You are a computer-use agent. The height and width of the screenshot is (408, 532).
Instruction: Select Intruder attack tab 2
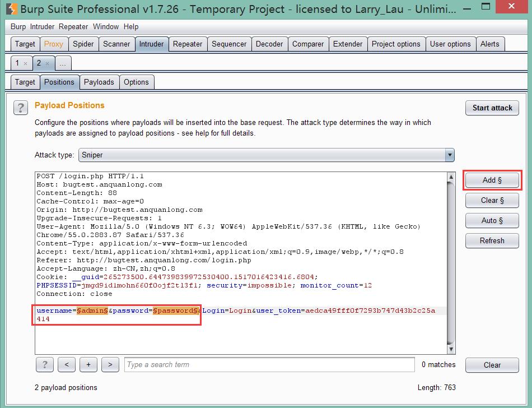tap(39, 63)
